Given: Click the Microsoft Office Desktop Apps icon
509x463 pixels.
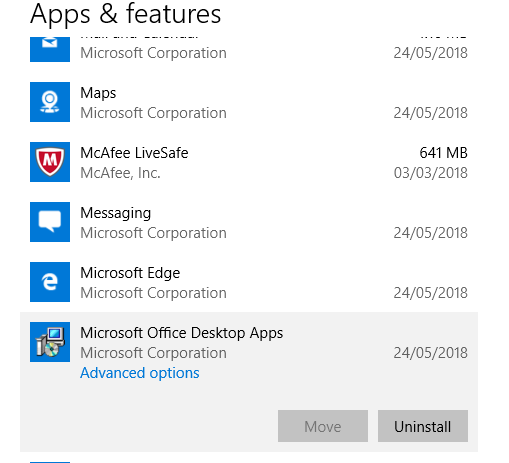Looking at the screenshot, I should point(50,342).
